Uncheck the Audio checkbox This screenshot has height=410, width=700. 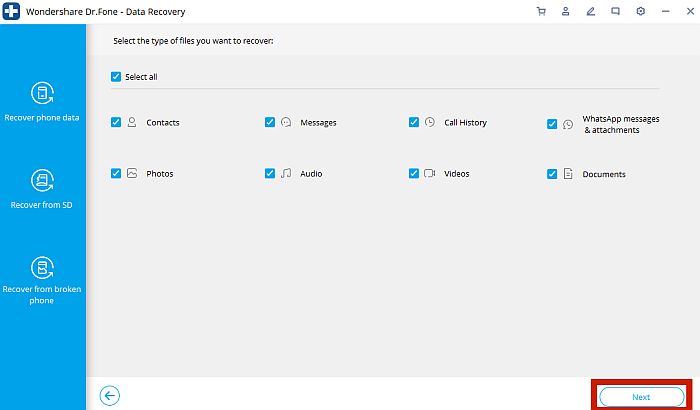(x=270, y=173)
